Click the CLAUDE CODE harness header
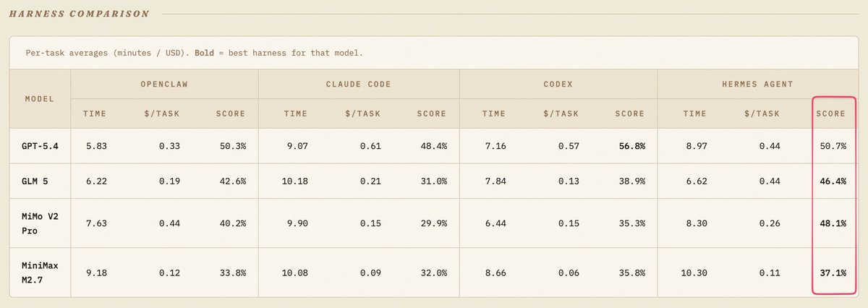Viewport: 868px width, 308px height. click(x=358, y=85)
